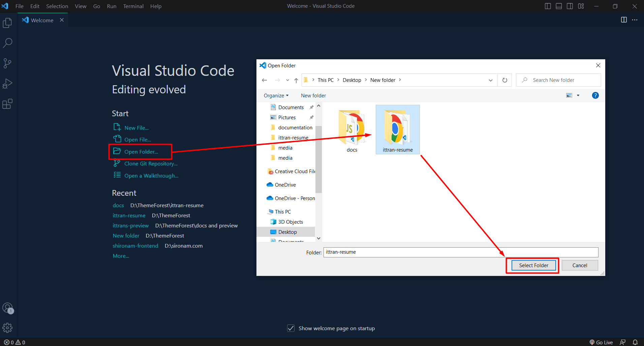The height and width of the screenshot is (346, 644).
Task: Open recent shironam-frontend project
Action: 135,246
